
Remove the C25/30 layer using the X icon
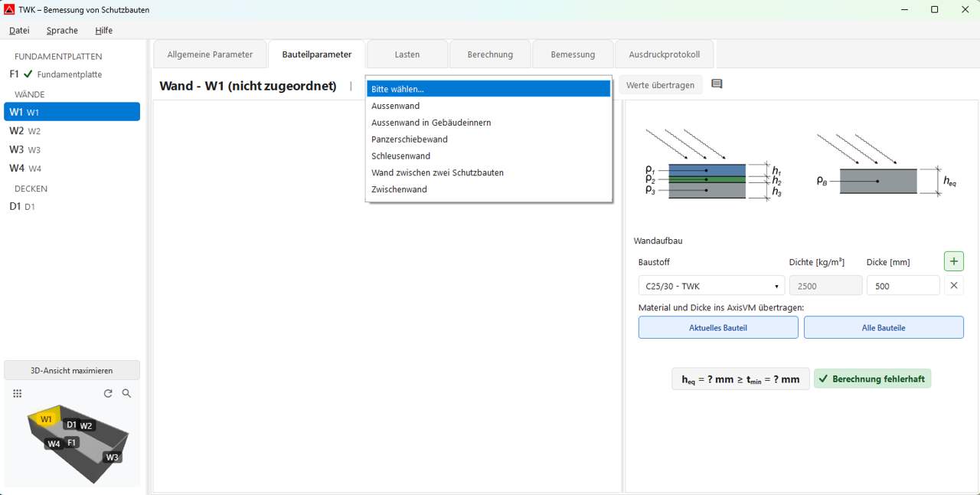(953, 285)
